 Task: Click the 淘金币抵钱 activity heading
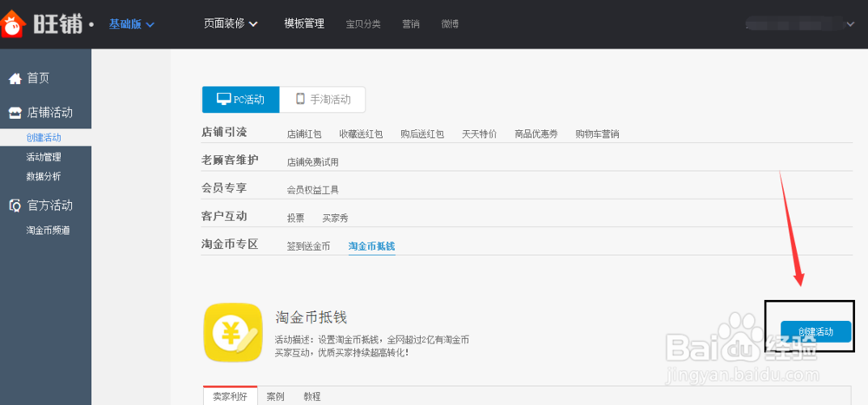[311, 317]
